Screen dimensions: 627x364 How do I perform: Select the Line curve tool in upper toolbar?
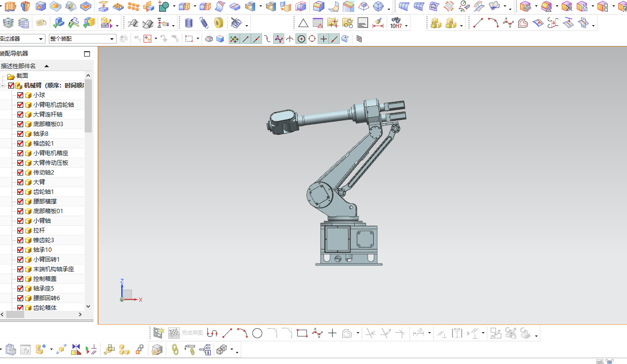(478, 23)
